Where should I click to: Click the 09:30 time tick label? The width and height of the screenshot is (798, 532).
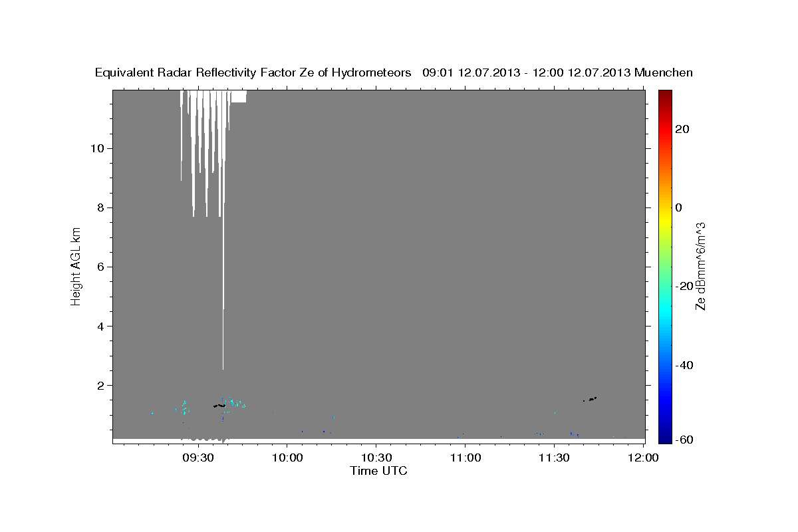pyautogui.click(x=198, y=458)
